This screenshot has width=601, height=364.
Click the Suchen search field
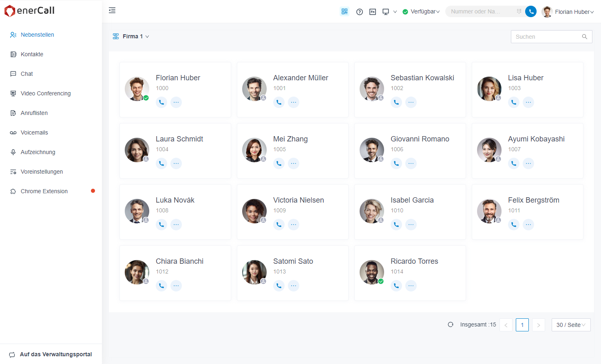[x=546, y=37]
